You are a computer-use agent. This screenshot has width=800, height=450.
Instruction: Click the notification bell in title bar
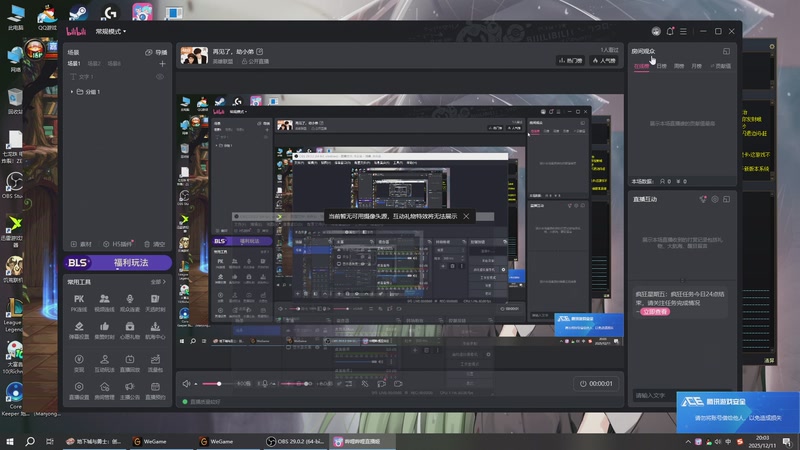pyautogui.click(x=670, y=31)
